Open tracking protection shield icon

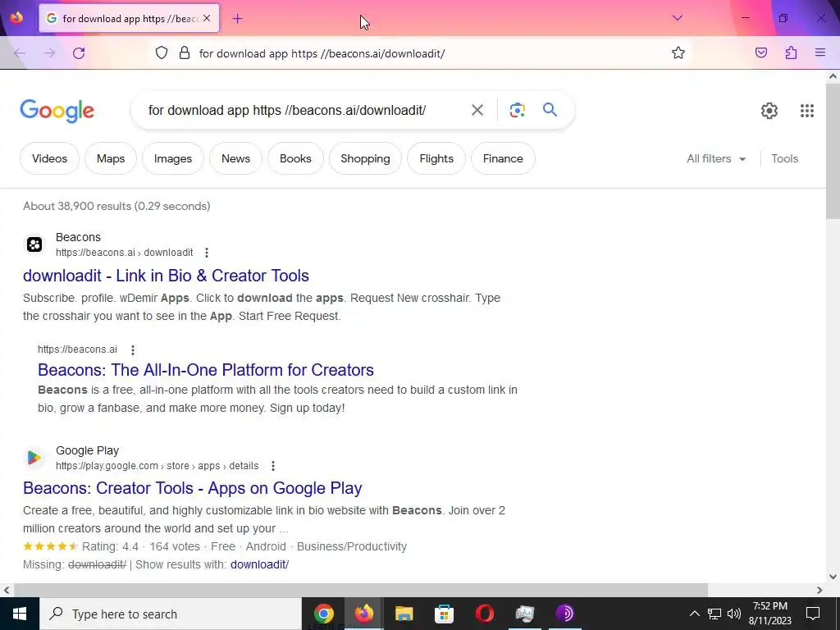coord(162,52)
